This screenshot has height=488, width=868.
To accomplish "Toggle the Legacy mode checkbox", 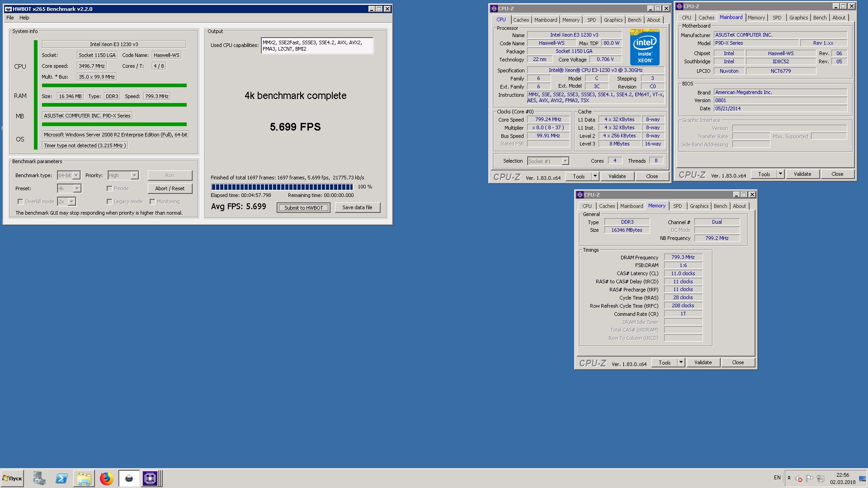I will [109, 202].
